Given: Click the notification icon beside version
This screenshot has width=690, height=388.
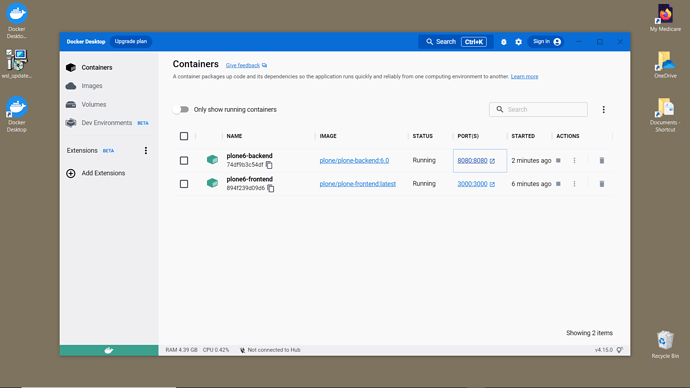Looking at the screenshot, I should pyautogui.click(x=620, y=350).
